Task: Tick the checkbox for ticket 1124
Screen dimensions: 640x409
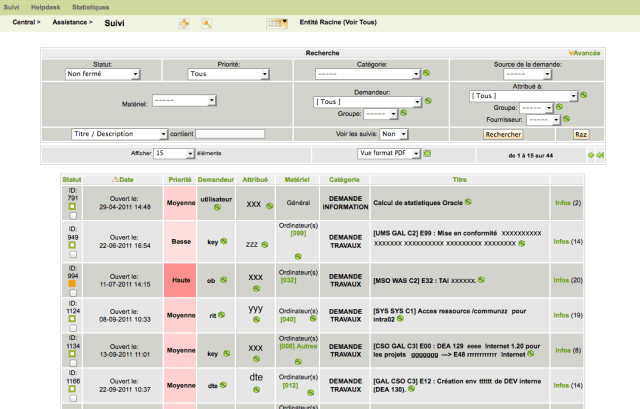Action: pos(73,328)
